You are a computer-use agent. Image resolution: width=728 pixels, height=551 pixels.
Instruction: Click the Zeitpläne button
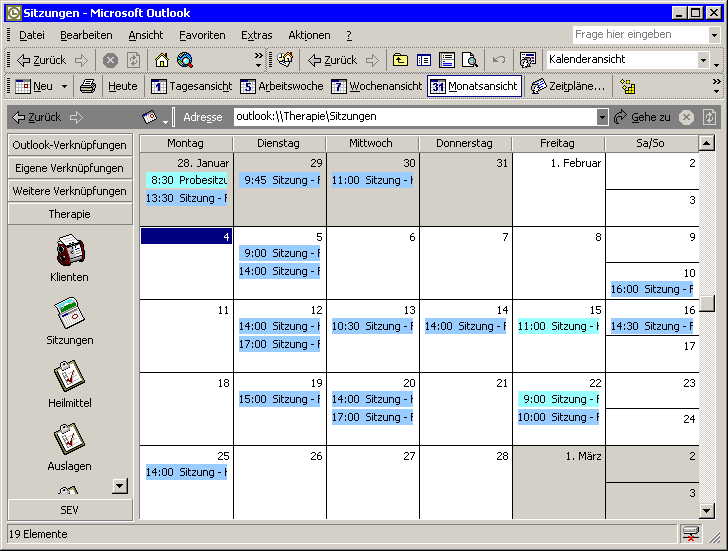pos(568,86)
